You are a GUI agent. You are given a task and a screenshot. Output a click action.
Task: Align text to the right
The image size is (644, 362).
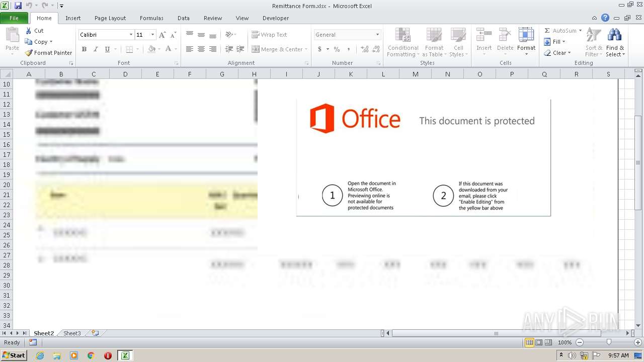(x=213, y=49)
